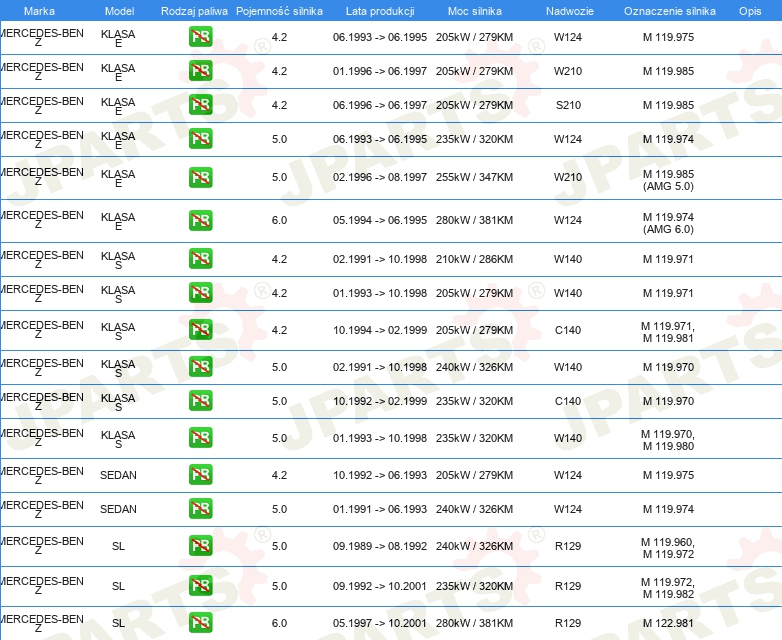Click PB icon for SL 6.0 row
Screen dimensions: 782x640
tap(200, 623)
